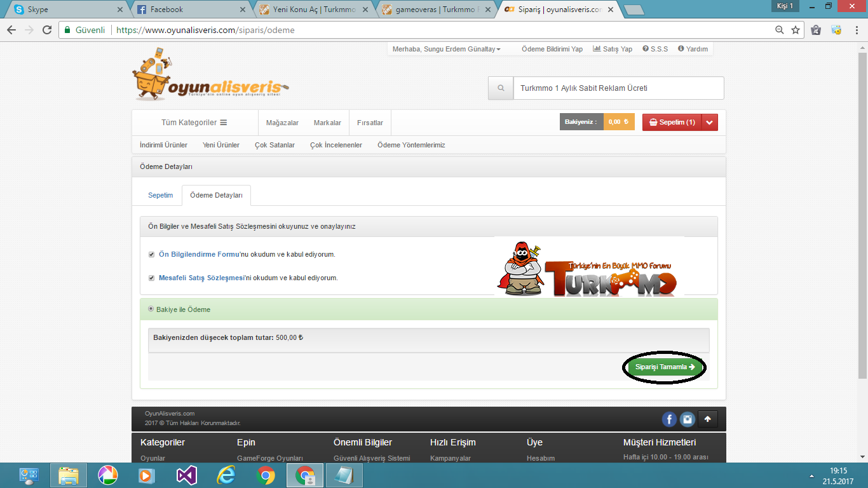Click the green padlock Güvenli indicator
This screenshot has height=488, width=868.
[85, 30]
